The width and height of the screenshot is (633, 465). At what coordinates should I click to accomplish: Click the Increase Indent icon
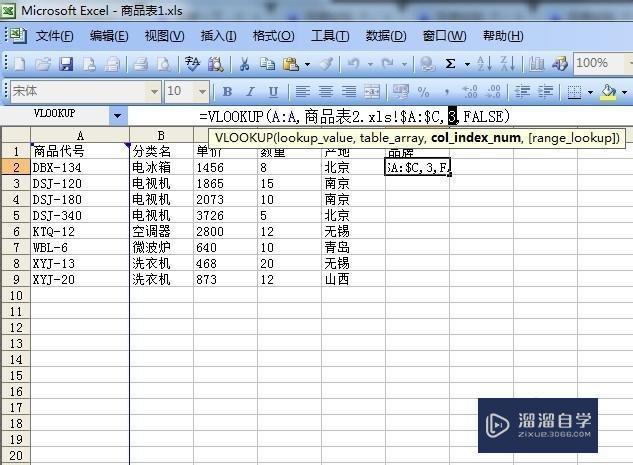(x=545, y=92)
